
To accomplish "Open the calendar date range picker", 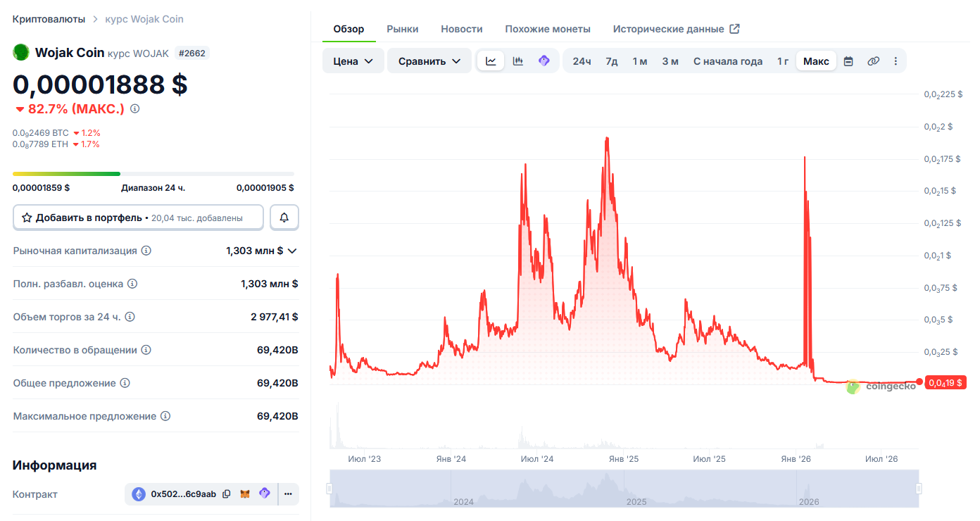I will coord(848,61).
